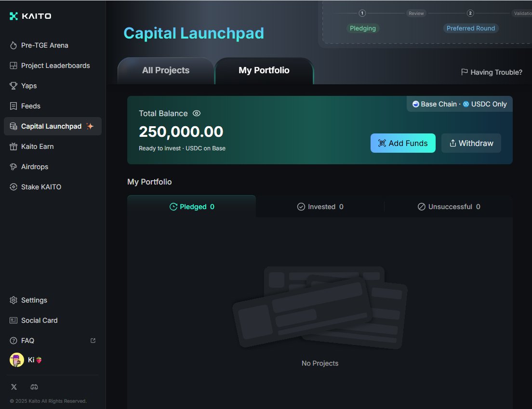
Task: Click Ready to invest · USDC on Base text
Action: click(182, 148)
